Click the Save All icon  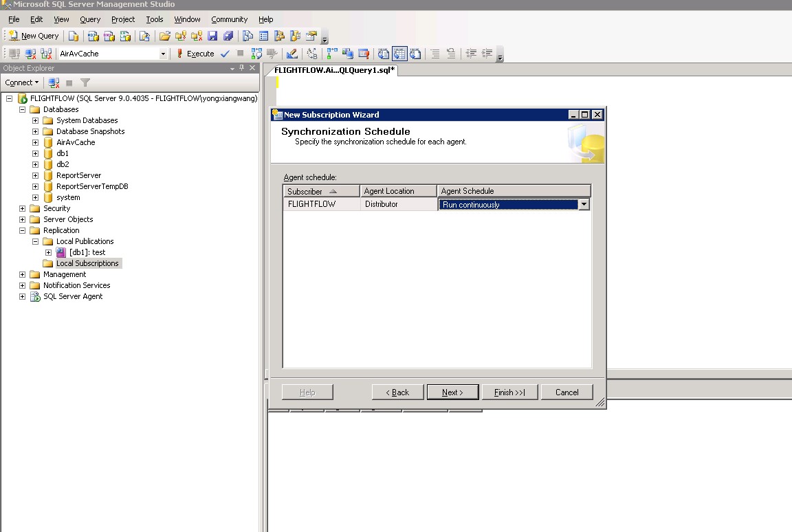tap(229, 36)
